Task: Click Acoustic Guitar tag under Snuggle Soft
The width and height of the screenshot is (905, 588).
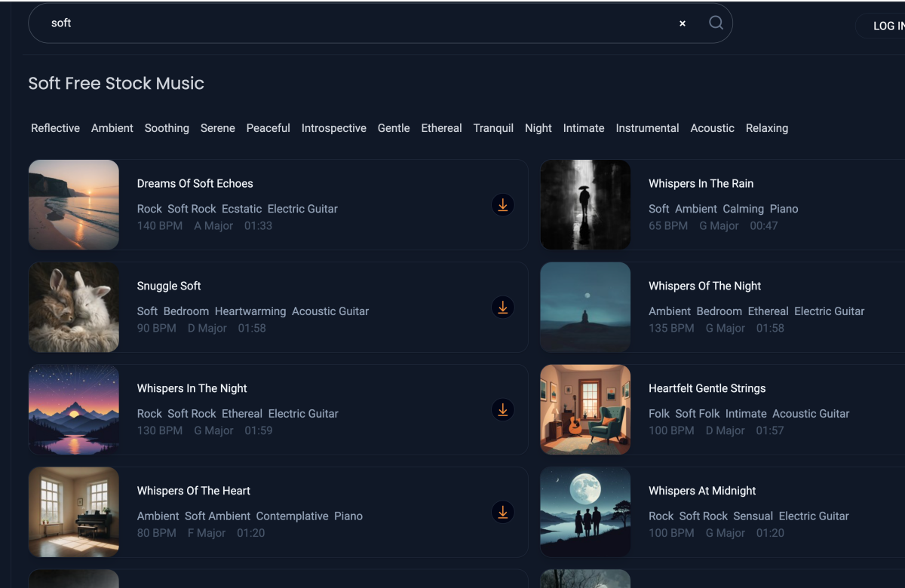Action: 330,311
